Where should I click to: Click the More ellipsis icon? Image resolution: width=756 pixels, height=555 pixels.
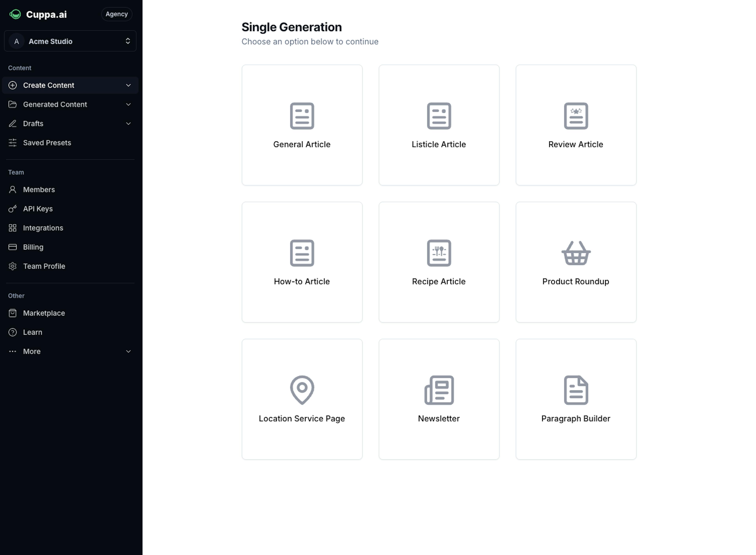click(12, 351)
